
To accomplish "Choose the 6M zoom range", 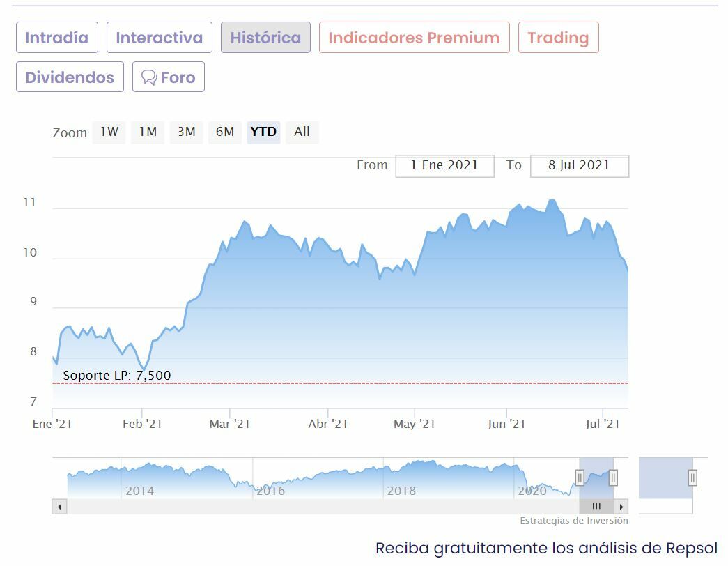I will click(x=224, y=132).
